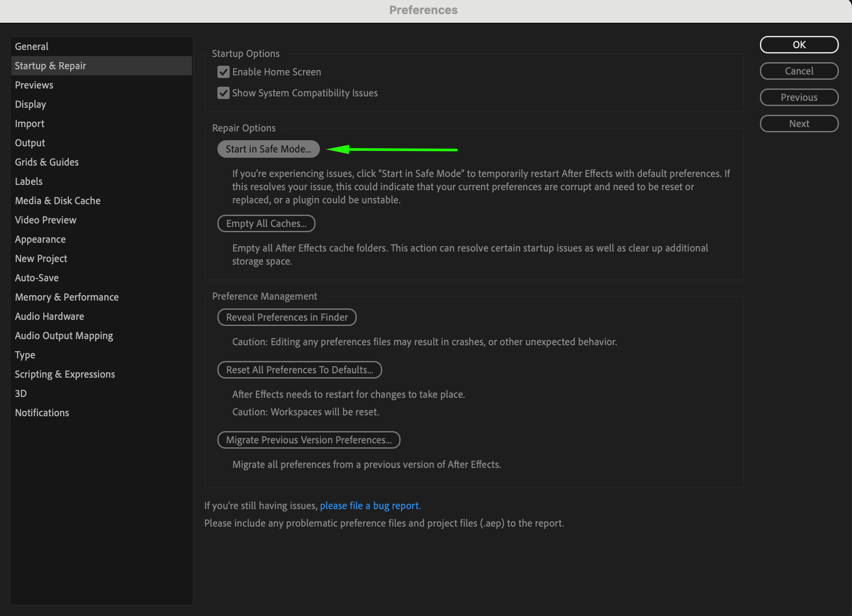Go to Previous preferences page
852x616 pixels.
(799, 97)
